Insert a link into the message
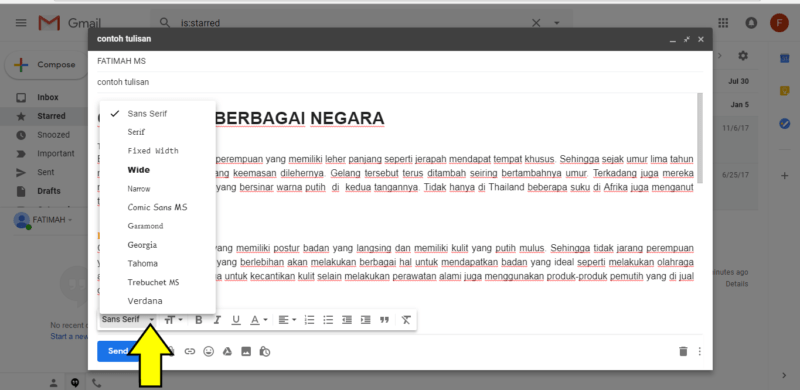Viewport: 800px width, 390px height. coord(190,351)
